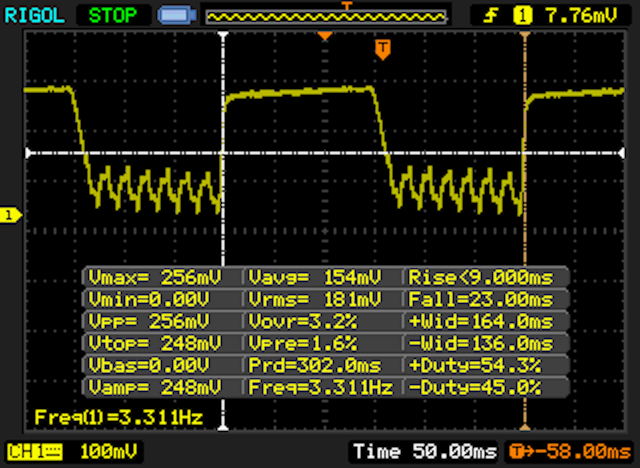Click the Vovr=3.2% measurement
The height and width of the screenshot is (468, 640).
302,322
